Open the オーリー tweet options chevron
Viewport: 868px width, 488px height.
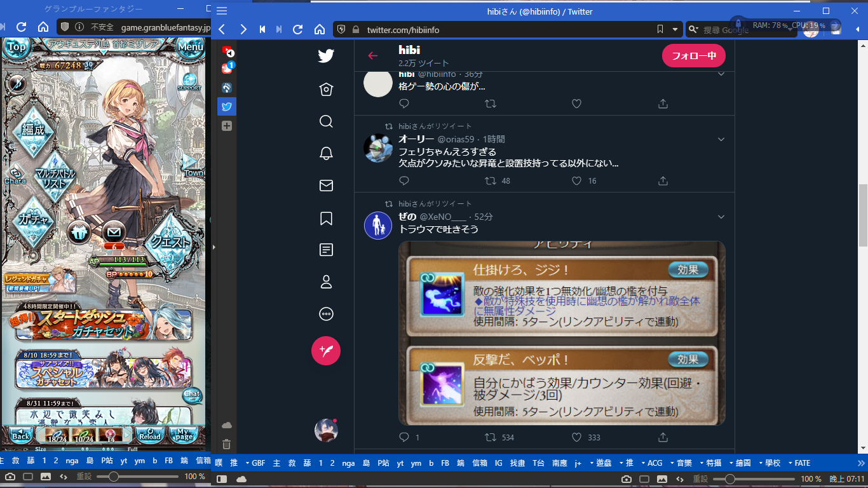pyautogui.click(x=721, y=139)
